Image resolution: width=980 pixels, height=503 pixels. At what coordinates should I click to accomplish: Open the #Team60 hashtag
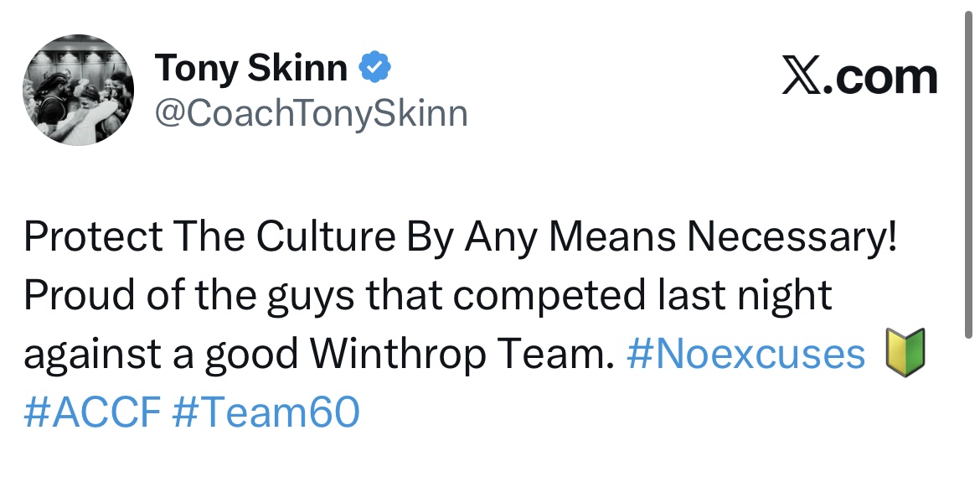click(x=266, y=412)
